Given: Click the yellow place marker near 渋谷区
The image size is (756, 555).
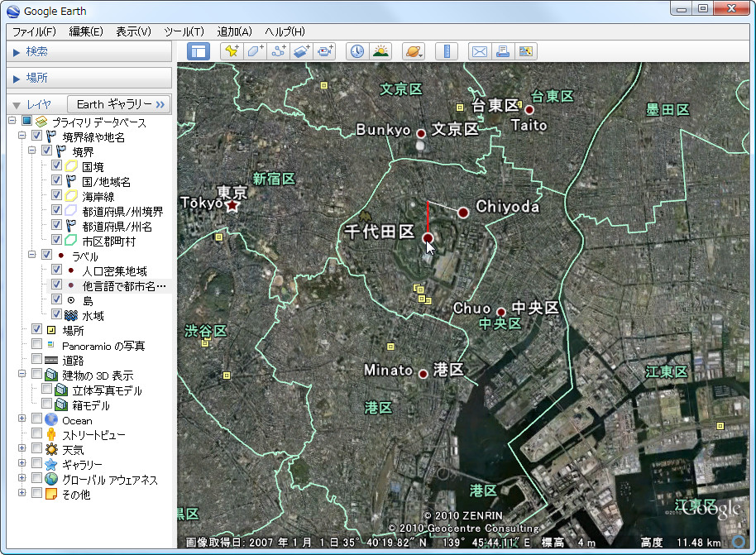Looking at the screenshot, I should tap(206, 342).
